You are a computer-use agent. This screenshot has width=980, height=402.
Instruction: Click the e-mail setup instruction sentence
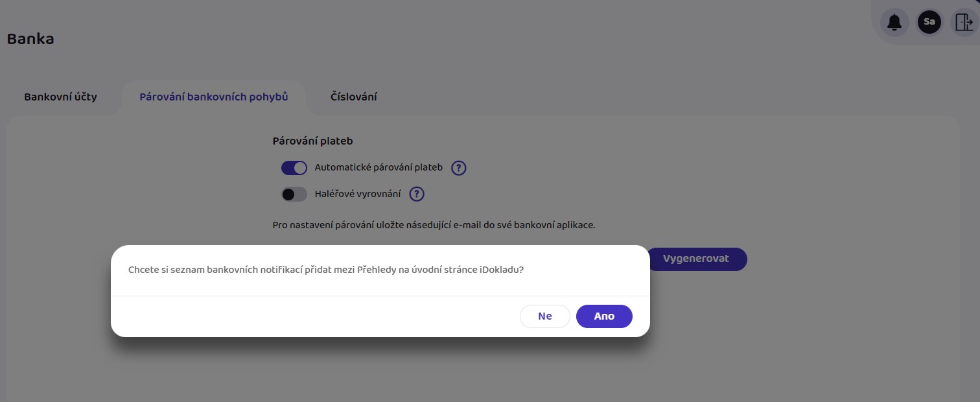coord(434,226)
